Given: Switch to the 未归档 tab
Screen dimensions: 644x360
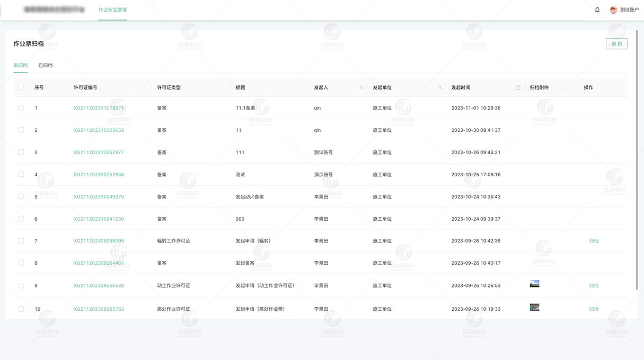Looking at the screenshot, I should [20, 65].
